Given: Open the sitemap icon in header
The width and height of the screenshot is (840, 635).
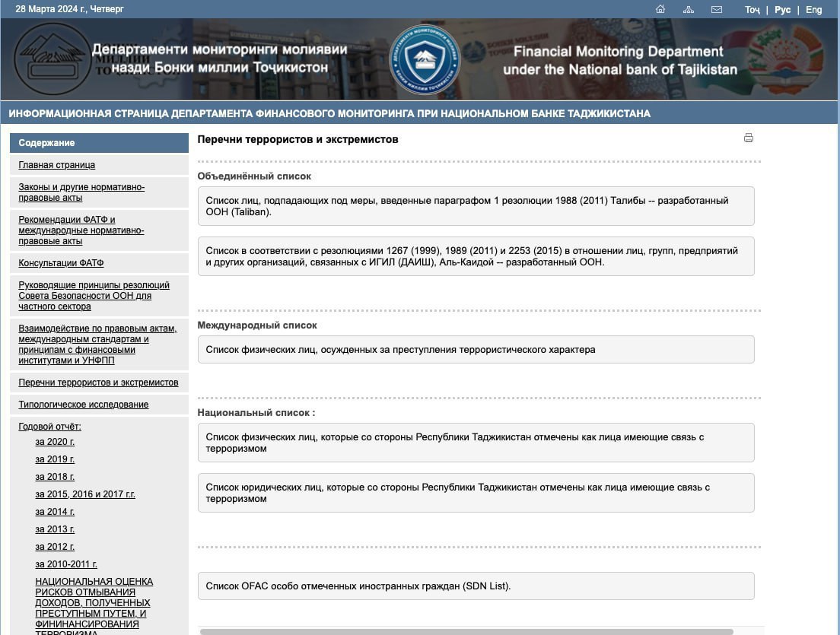Looking at the screenshot, I should coord(689,9).
